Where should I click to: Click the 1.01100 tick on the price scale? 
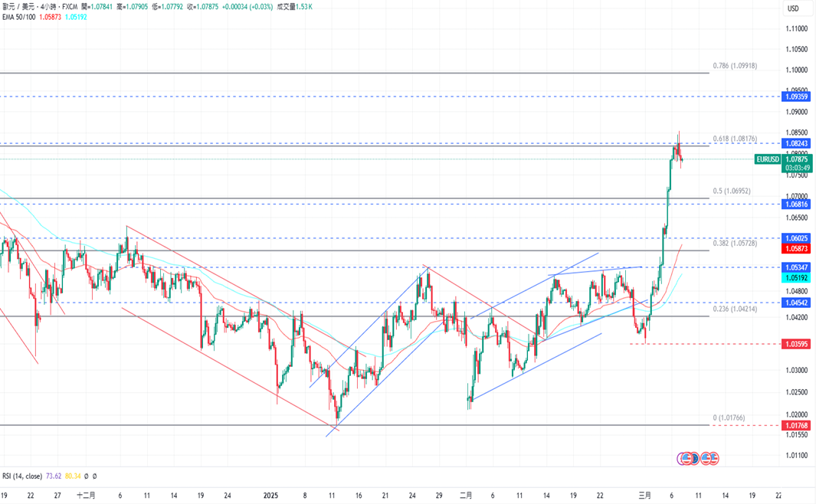pyautogui.click(x=797, y=456)
